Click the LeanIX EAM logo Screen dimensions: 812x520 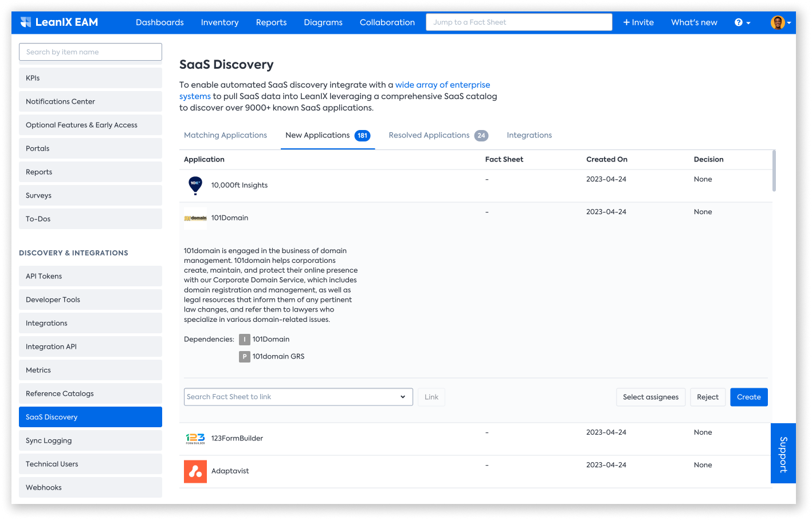(59, 22)
